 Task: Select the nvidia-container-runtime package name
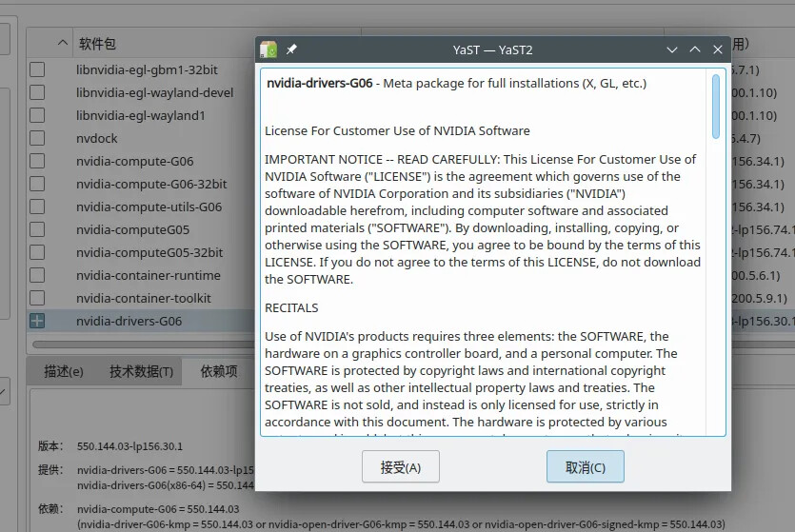point(149,275)
